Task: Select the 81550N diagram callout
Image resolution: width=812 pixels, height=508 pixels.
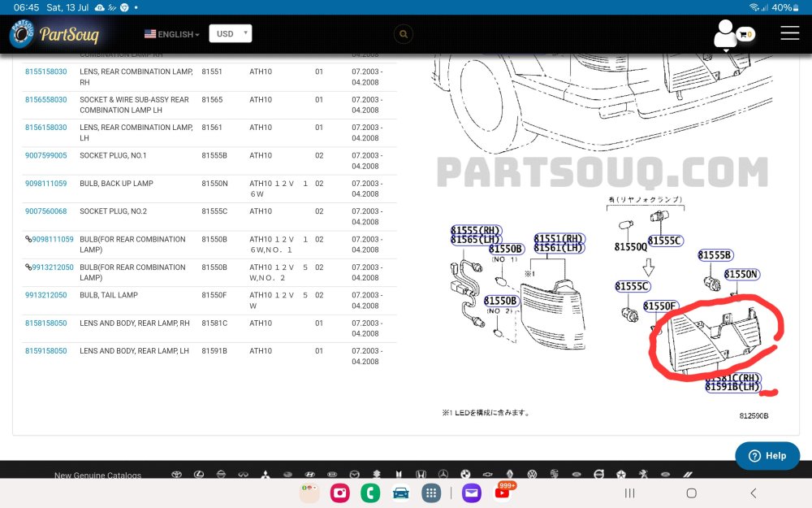Action: (x=741, y=274)
